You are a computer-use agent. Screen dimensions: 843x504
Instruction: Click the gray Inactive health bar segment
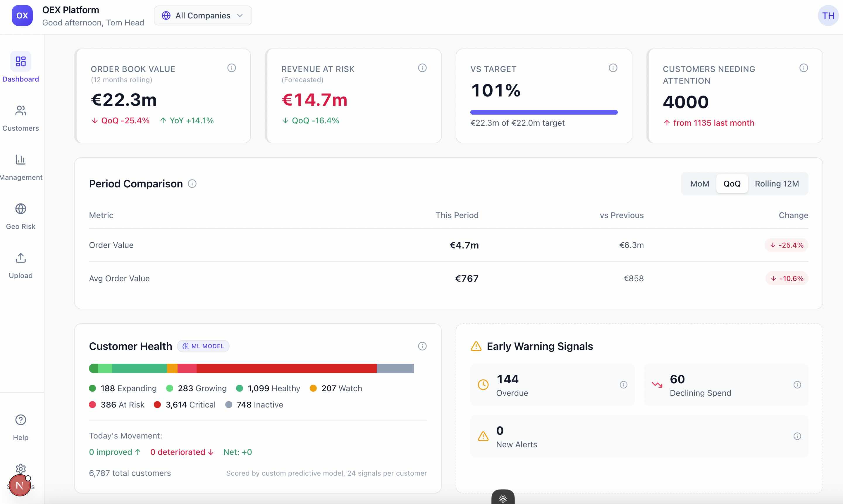395,368
